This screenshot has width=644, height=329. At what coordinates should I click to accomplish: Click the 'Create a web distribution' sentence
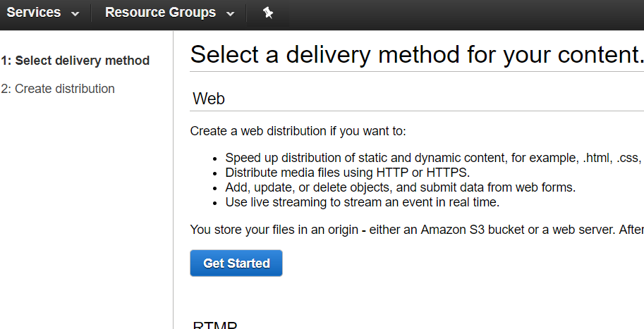click(298, 131)
